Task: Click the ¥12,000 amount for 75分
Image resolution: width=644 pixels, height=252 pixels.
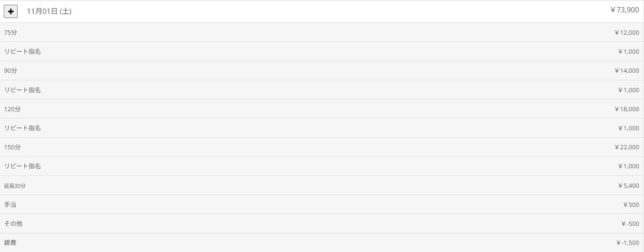Action: tap(626, 32)
